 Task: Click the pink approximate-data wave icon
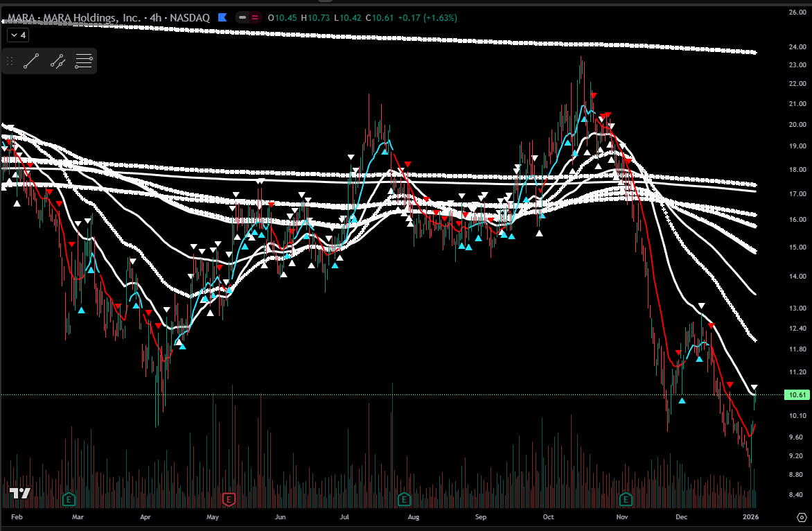[255, 17]
